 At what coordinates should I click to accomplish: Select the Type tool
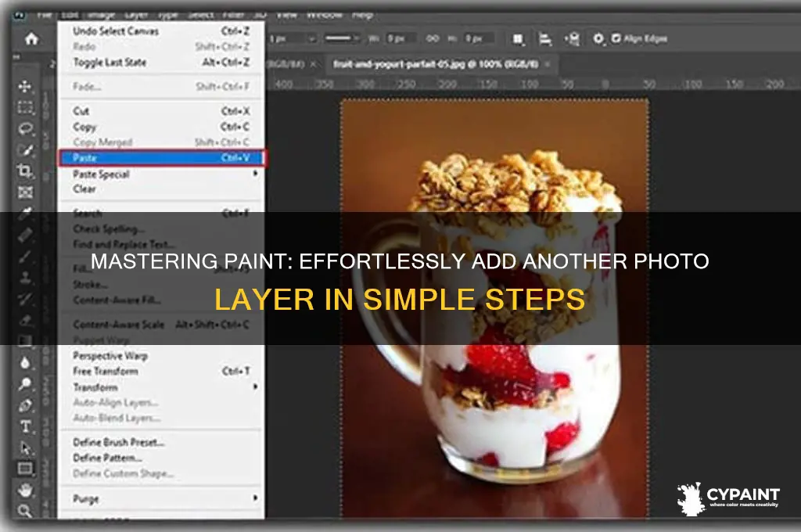[x=25, y=426]
